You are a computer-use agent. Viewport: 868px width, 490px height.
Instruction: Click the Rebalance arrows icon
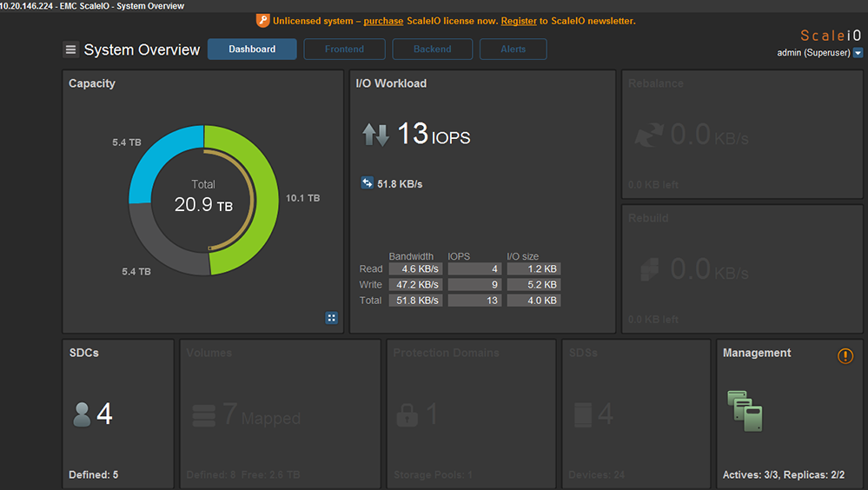(x=648, y=135)
